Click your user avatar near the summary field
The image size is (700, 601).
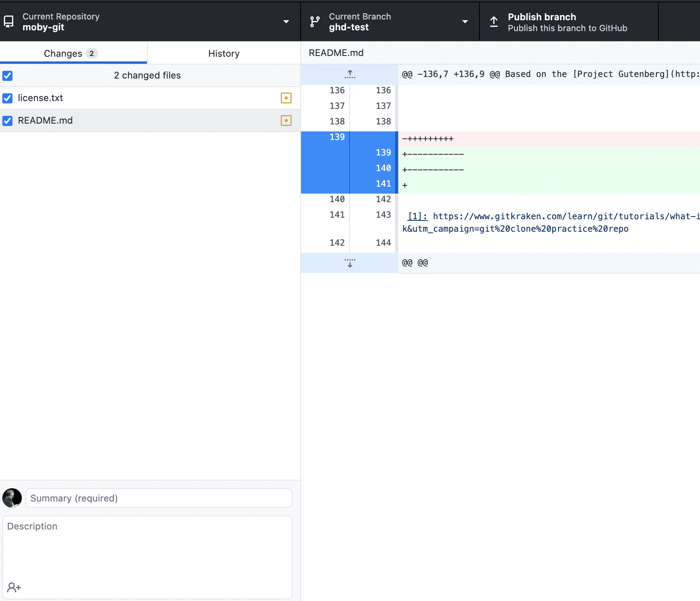click(x=12, y=498)
